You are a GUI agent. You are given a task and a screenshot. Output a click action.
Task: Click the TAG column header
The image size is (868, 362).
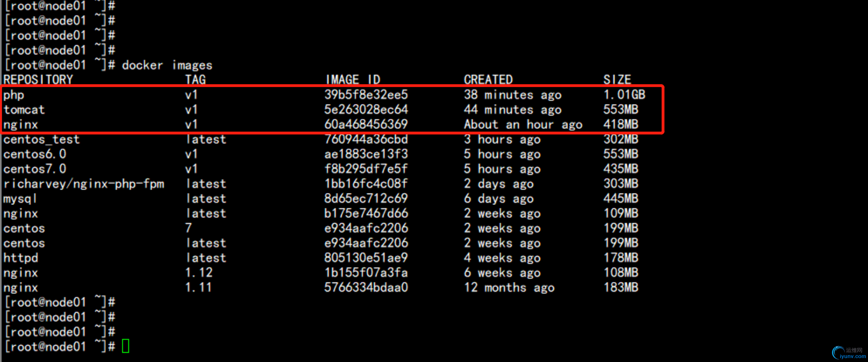pos(195,80)
